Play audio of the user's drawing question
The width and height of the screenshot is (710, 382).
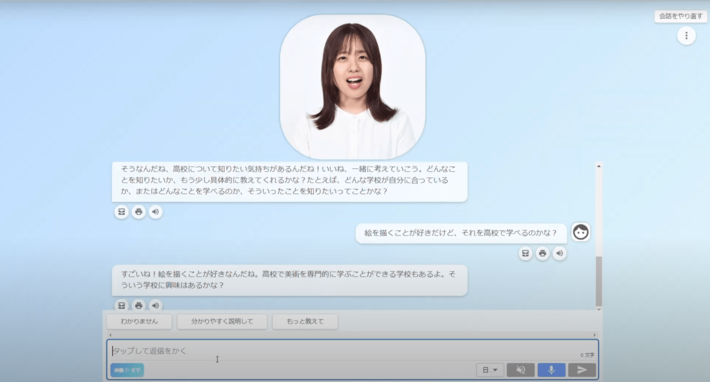coord(559,253)
